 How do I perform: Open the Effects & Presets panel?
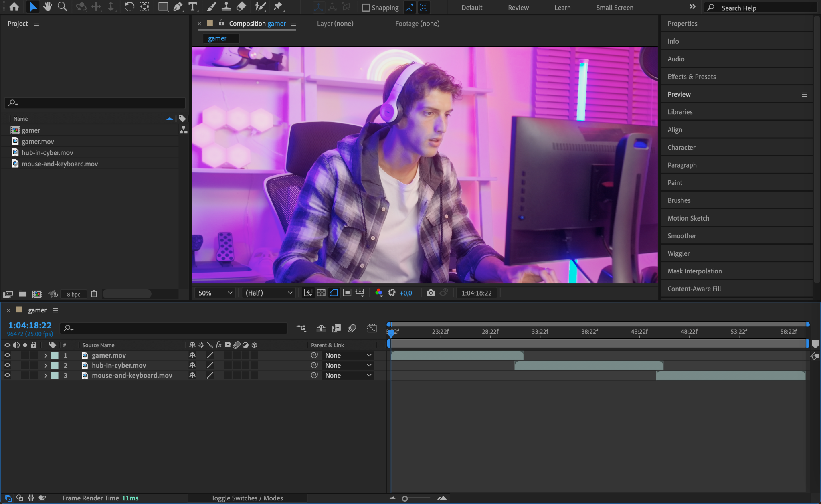(x=692, y=77)
